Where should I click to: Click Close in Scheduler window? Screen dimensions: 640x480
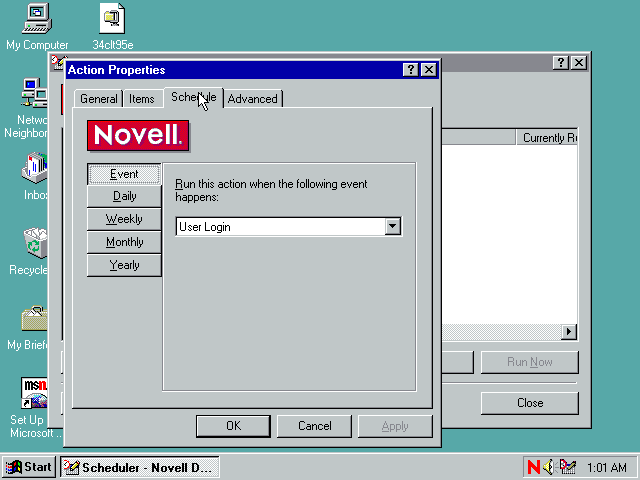530,403
